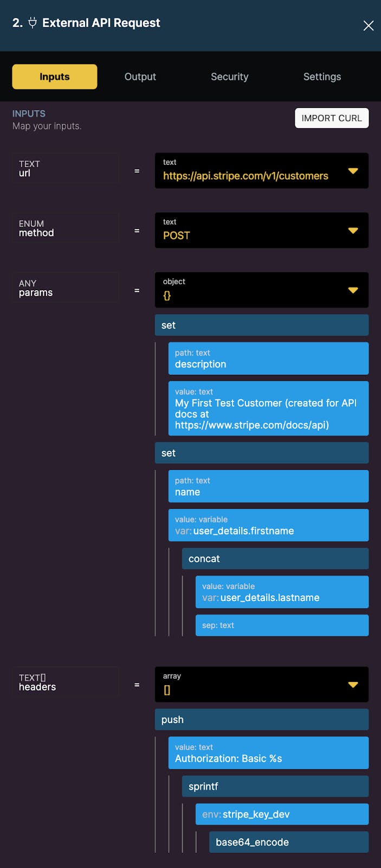Select the Inputs tab
The width and height of the screenshot is (381, 868).
tap(55, 76)
